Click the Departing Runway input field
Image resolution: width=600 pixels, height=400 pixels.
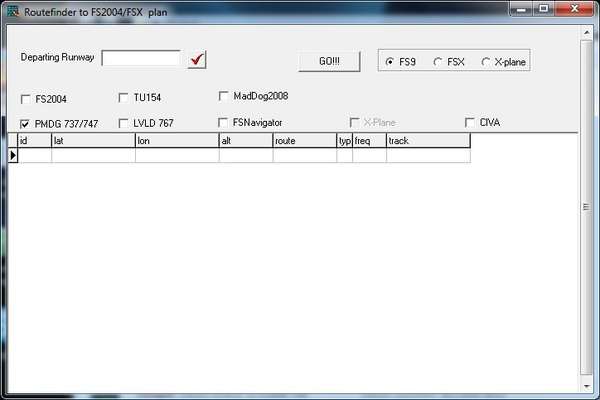[141, 58]
